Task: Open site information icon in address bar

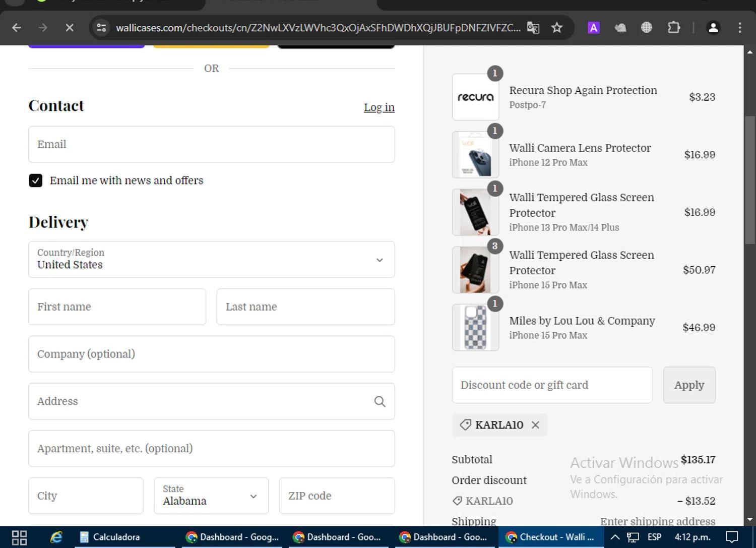Action: click(x=101, y=28)
